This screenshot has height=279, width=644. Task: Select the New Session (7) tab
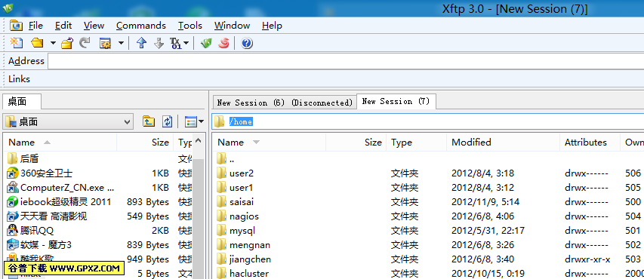pos(396,101)
